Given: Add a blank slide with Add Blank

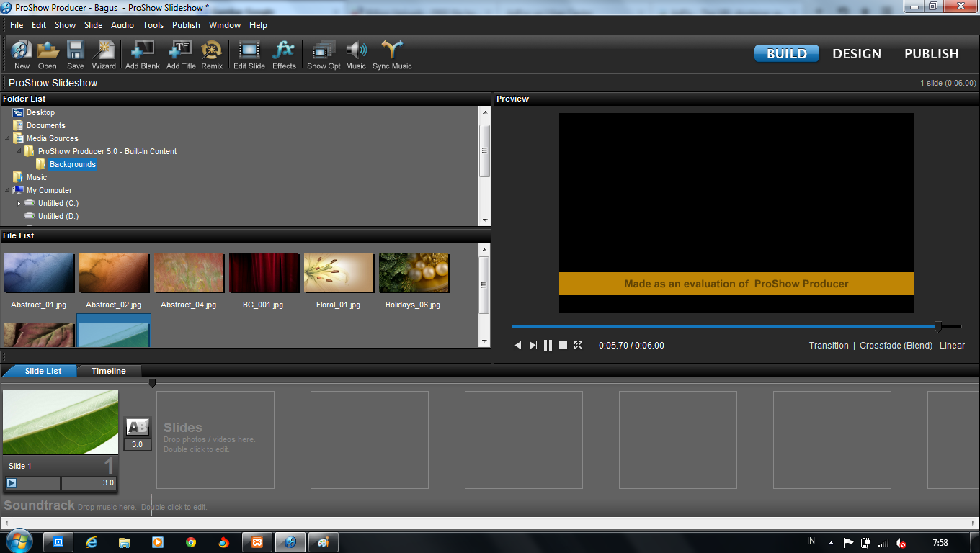Looking at the screenshot, I should click(143, 55).
